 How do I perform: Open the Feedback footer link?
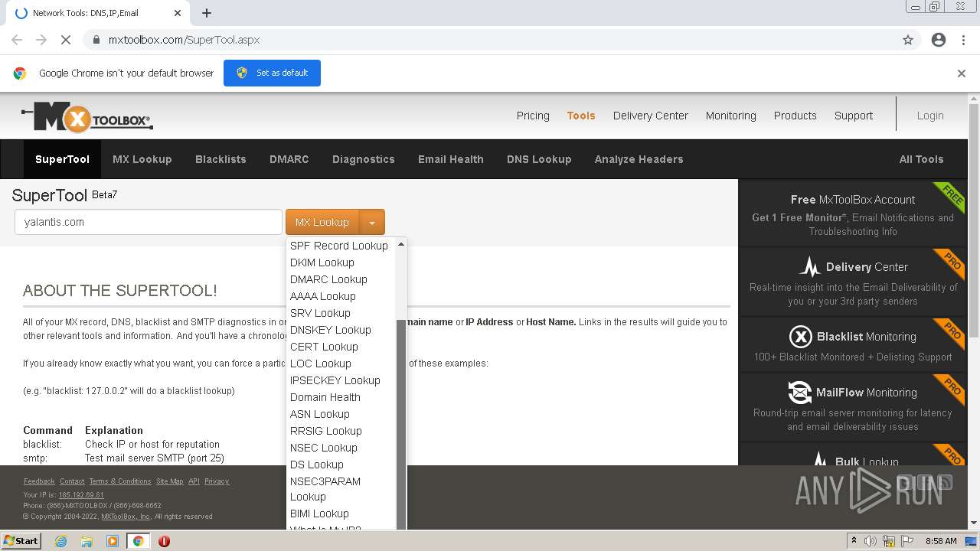[39, 481]
